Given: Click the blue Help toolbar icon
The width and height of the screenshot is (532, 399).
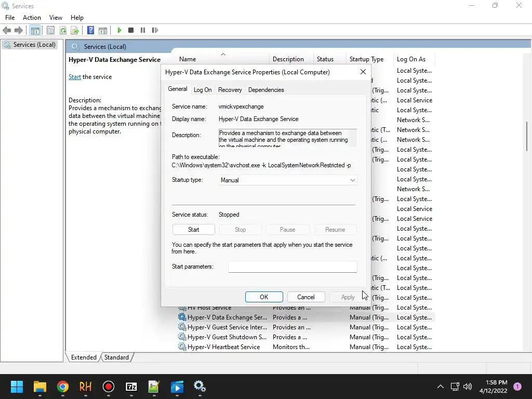Looking at the screenshot, I should coord(90,30).
